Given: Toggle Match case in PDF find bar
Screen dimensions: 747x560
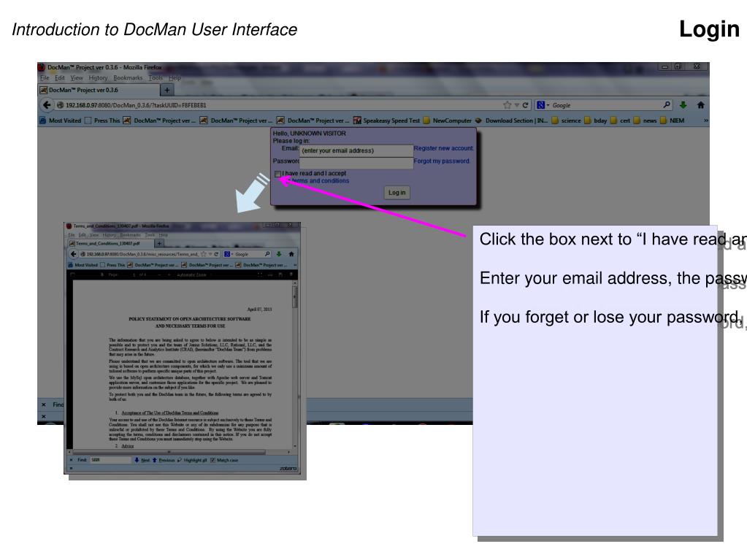Looking at the screenshot, I should 224,460.
